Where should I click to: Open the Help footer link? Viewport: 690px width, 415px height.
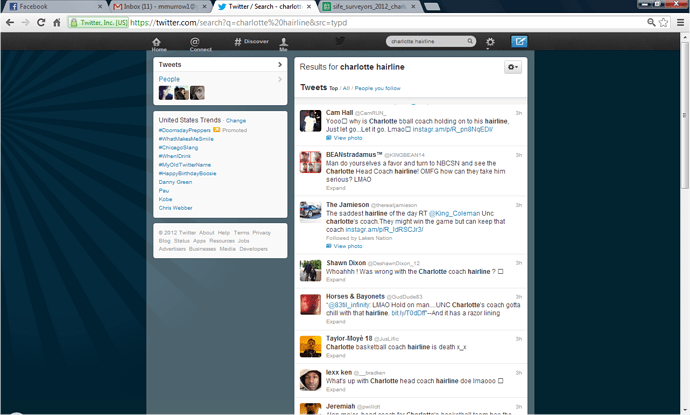pyautogui.click(x=224, y=233)
